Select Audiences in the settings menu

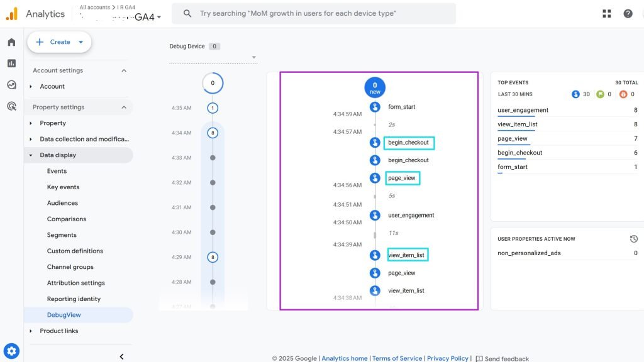(x=62, y=203)
